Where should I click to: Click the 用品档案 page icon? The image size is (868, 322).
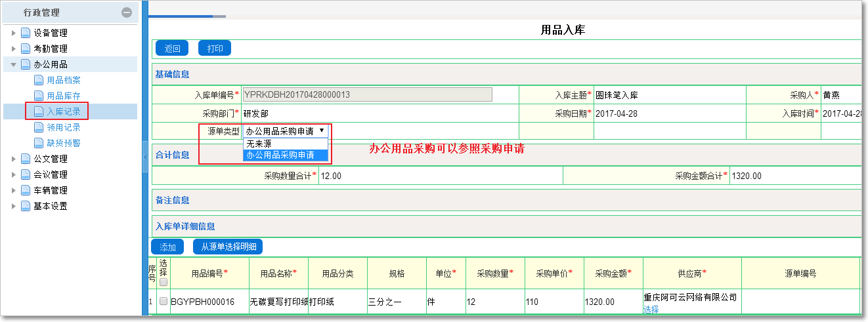point(39,80)
